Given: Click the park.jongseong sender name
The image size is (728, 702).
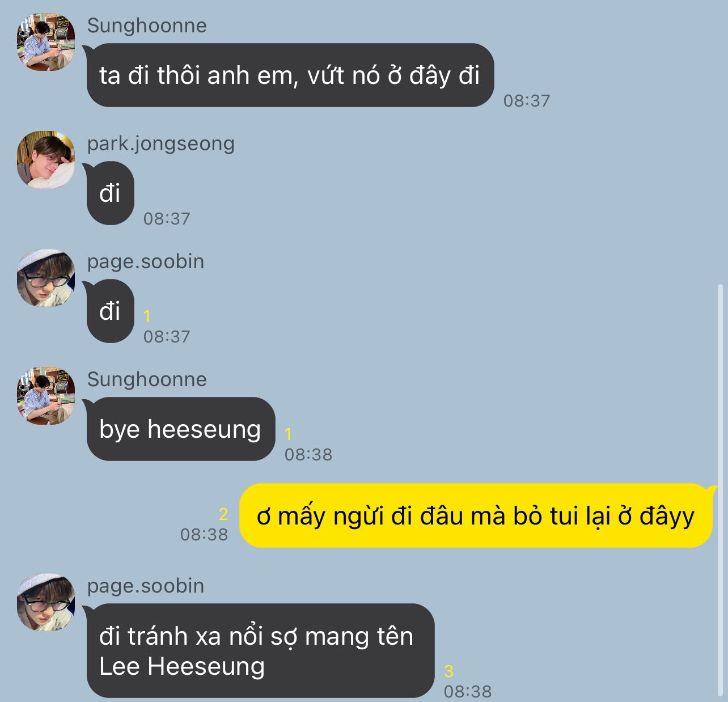Looking at the screenshot, I should click(160, 143).
